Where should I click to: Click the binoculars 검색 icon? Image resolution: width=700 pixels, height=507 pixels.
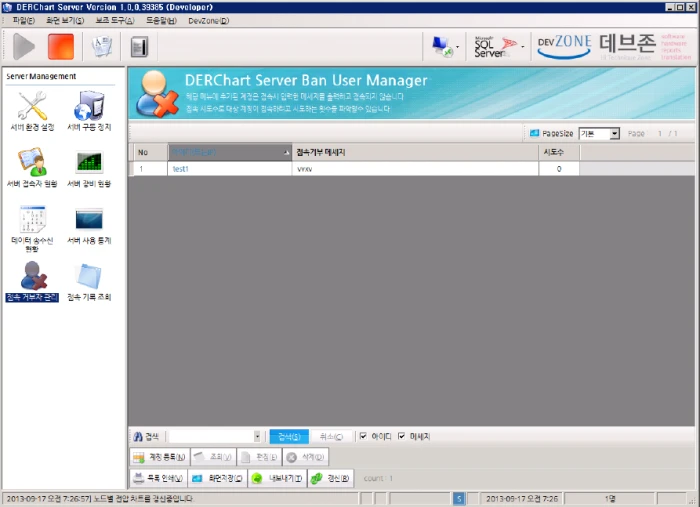tap(138, 436)
